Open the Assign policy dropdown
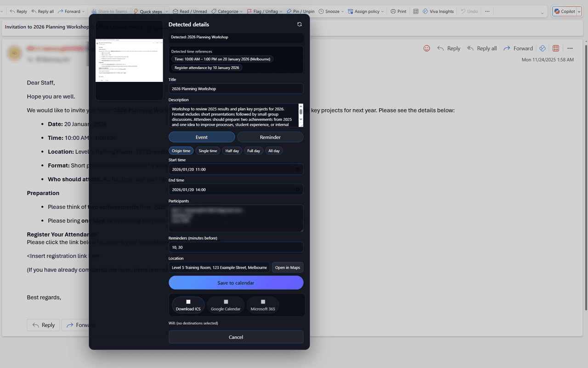Screen dimensions: 588x368 [382, 11]
